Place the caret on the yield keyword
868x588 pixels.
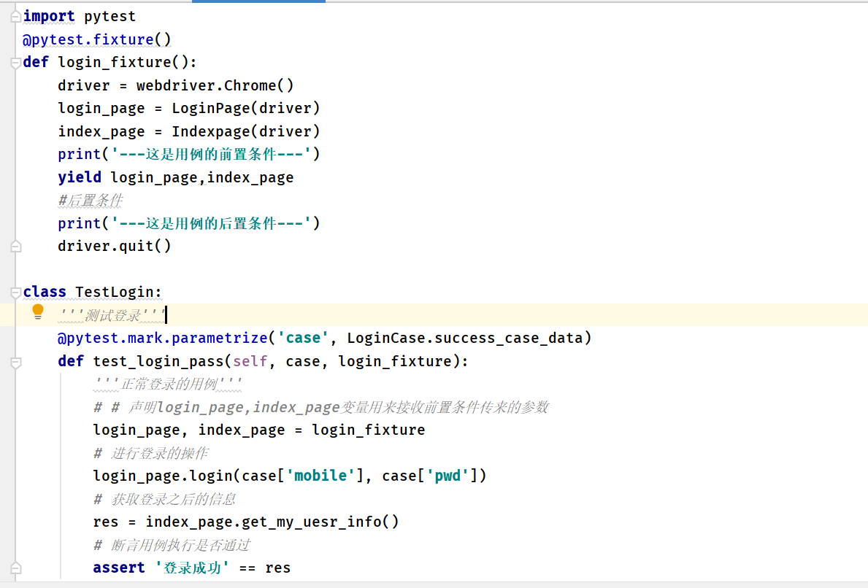(x=79, y=177)
